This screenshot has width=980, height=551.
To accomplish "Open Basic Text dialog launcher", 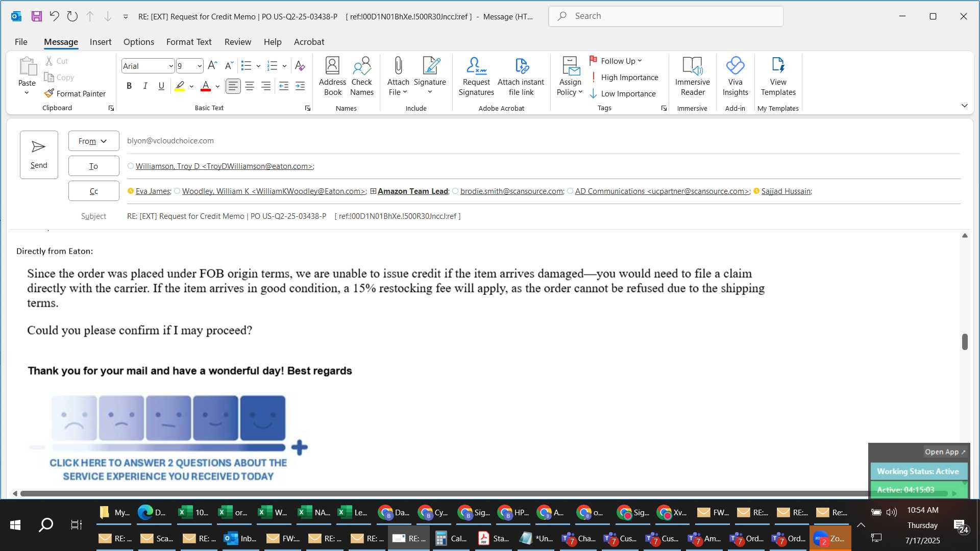I will (x=307, y=108).
